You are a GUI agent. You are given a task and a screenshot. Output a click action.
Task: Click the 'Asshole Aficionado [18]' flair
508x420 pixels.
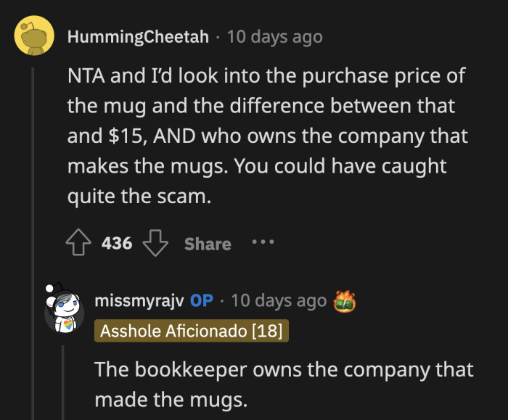coord(192,331)
